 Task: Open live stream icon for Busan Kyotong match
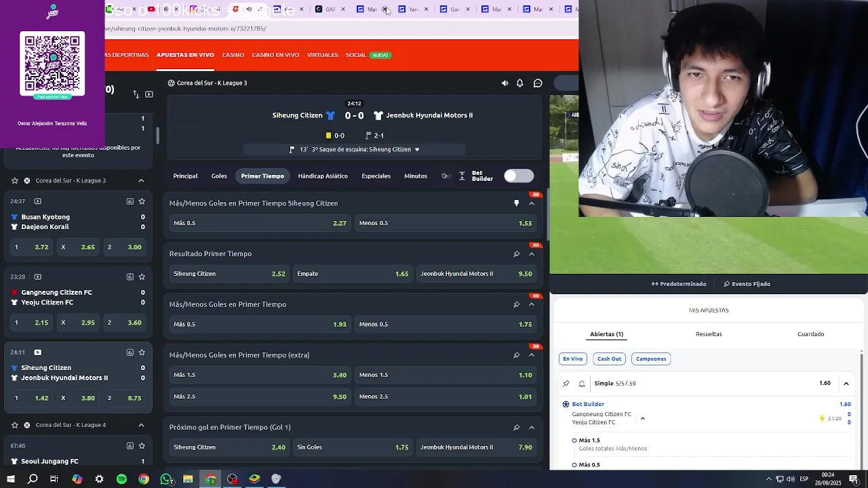pyautogui.click(x=38, y=201)
